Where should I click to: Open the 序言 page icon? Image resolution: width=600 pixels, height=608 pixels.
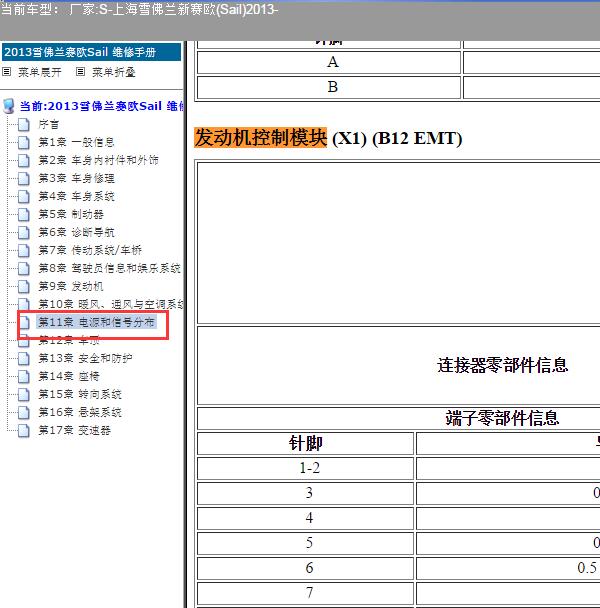24,125
